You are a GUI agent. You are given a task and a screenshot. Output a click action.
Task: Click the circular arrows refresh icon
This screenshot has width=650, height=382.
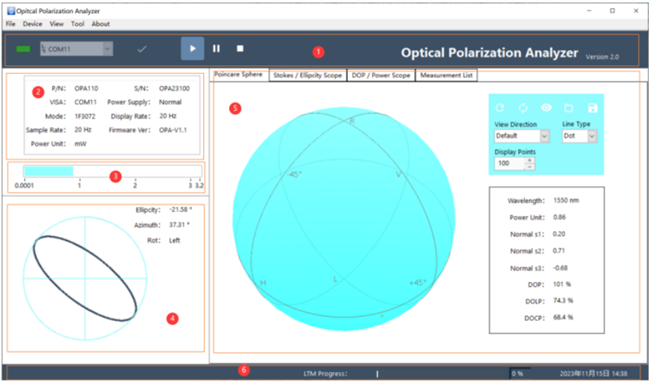point(523,108)
